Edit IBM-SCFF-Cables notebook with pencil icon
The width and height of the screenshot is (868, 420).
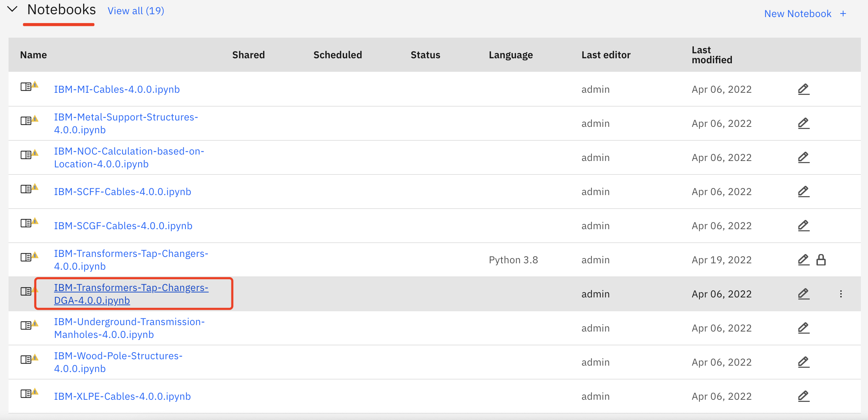(803, 192)
